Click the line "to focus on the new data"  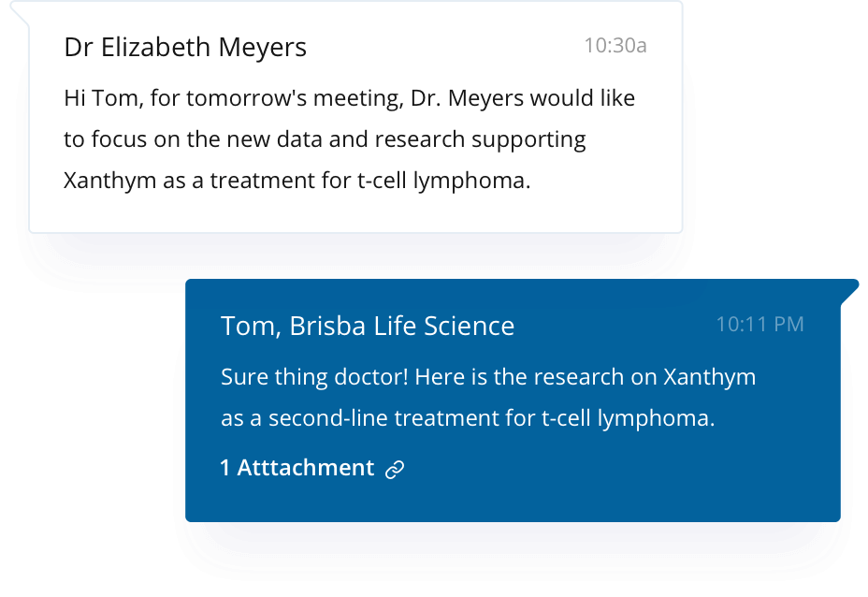point(325,139)
